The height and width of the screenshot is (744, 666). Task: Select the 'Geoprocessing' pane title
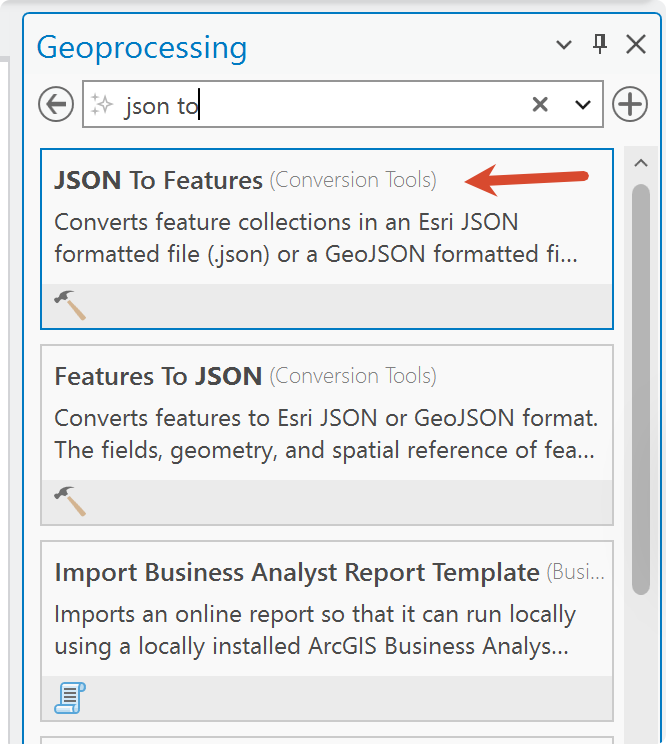point(142,48)
